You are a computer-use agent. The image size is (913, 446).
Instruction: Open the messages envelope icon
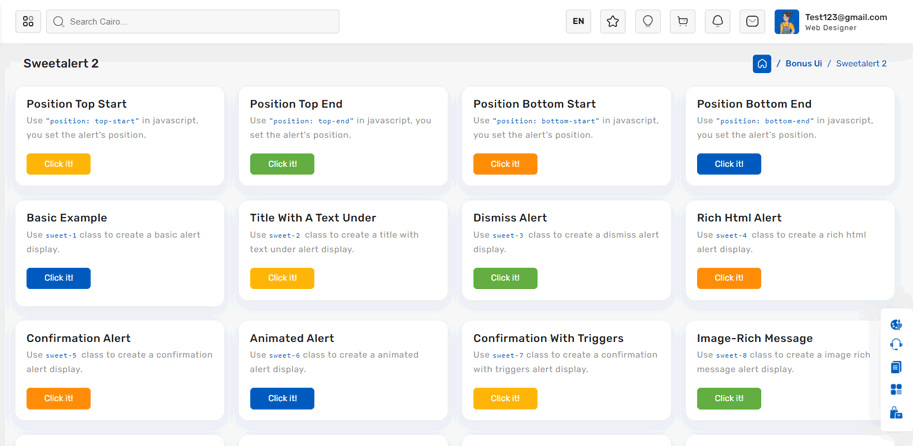pyautogui.click(x=752, y=22)
